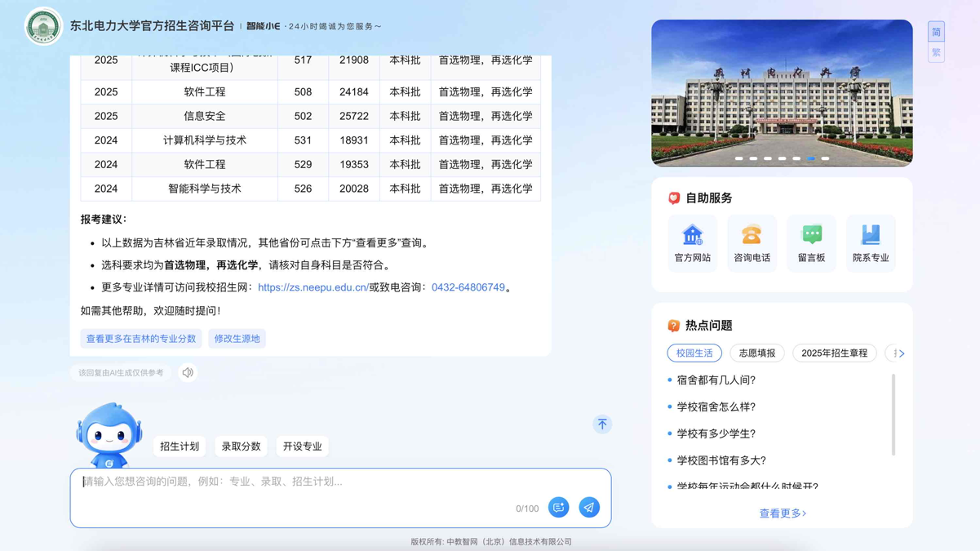Click the chat options icon beside send
Viewport: 980px width, 551px height.
point(558,508)
